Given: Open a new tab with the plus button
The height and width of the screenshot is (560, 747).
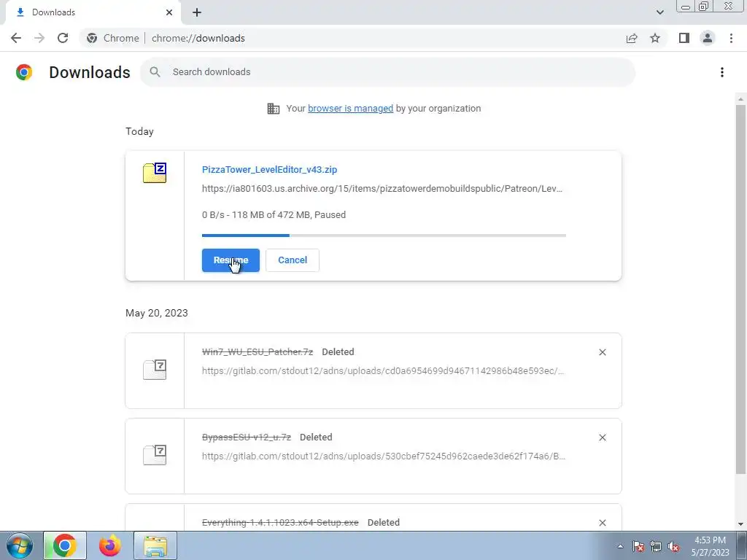Looking at the screenshot, I should pyautogui.click(x=197, y=12).
